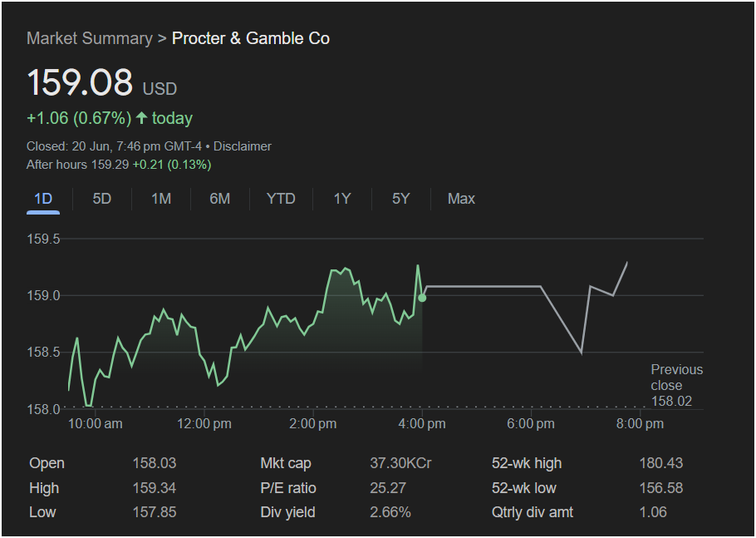
Task: Click the 4:00 pm axis label
Action: tap(422, 424)
